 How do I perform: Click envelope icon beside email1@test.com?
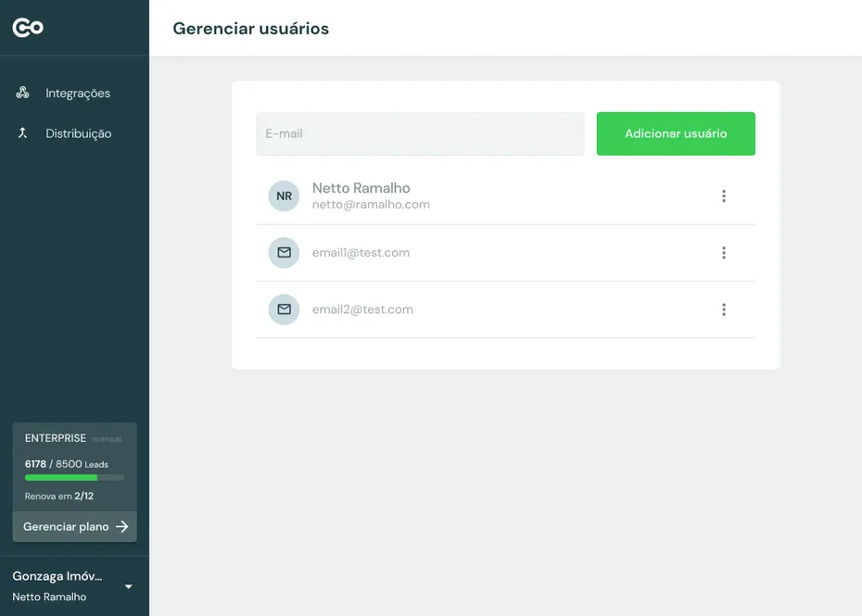click(x=284, y=253)
